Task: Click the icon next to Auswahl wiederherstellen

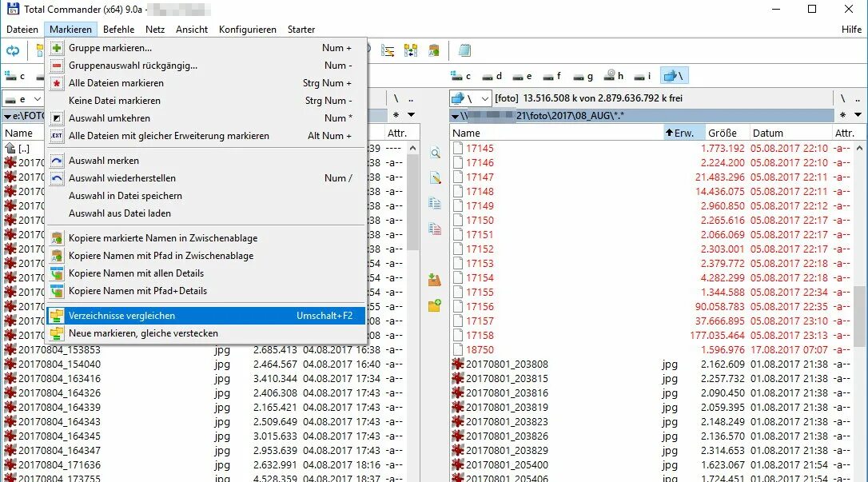Action: pyautogui.click(x=57, y=178)
